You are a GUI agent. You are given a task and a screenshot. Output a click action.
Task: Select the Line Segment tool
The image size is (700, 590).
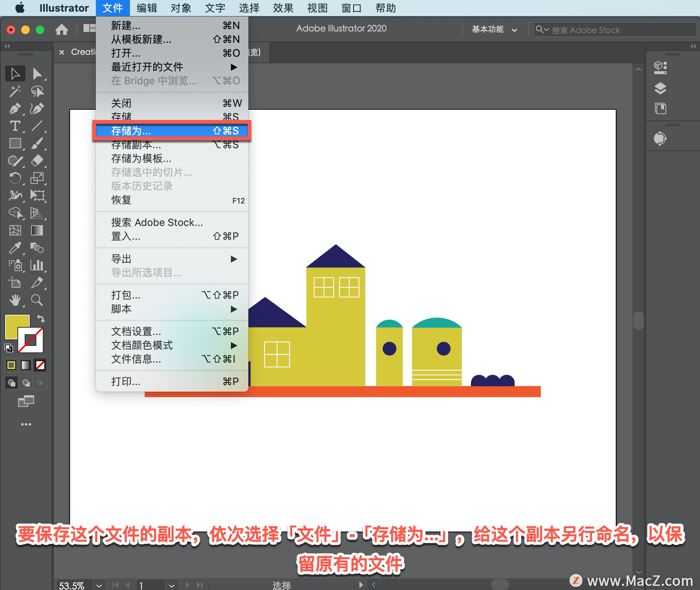pos(37,126)
